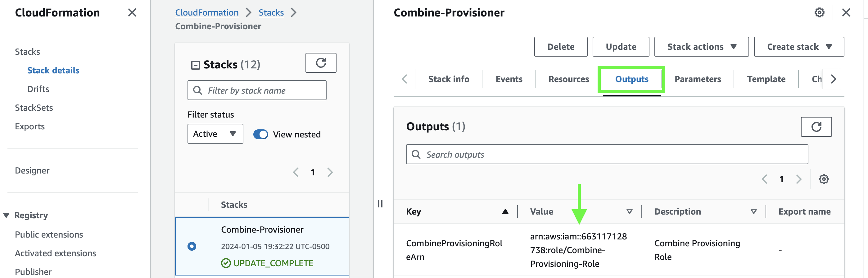Screen dimensions: 868x278
Task: Go to next page of stacks
Action: [330, 172]
